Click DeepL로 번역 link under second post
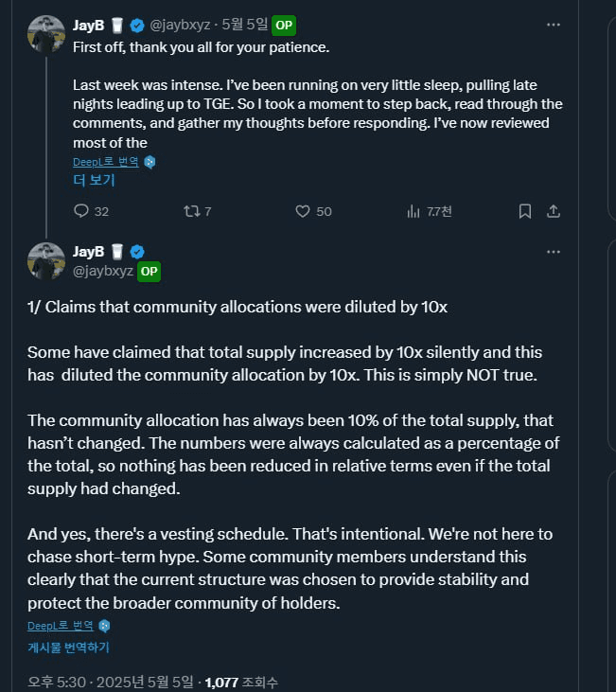This screenshot has width=616, height=692. [61, 626]
